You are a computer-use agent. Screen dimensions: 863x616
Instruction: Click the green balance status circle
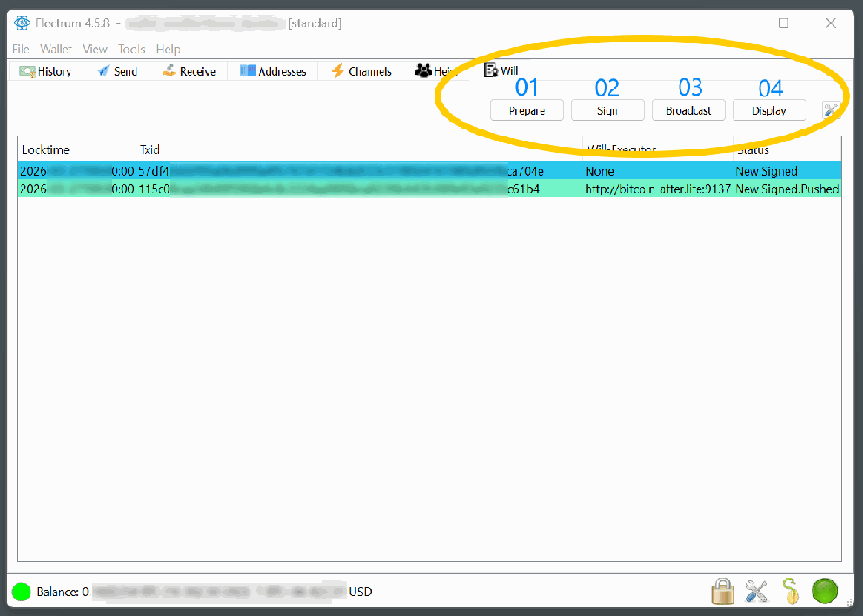(21, 592)
